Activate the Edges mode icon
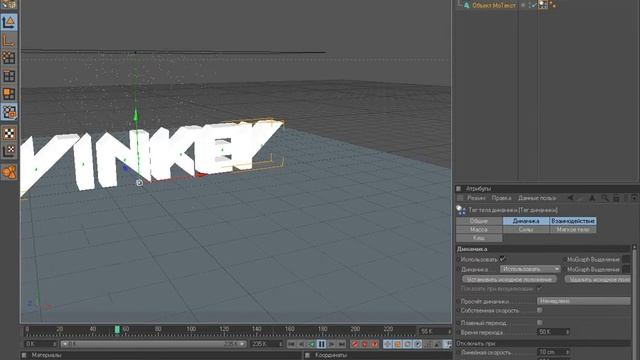This screenshot has width=640, height=360. coord(9,76)
